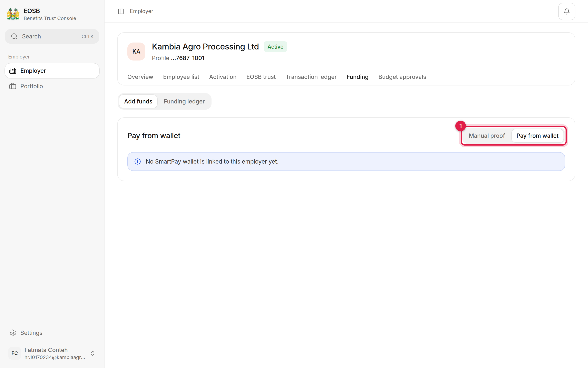View the Transaction ledger tab
588x368 pixels.
tap(311, 77)
